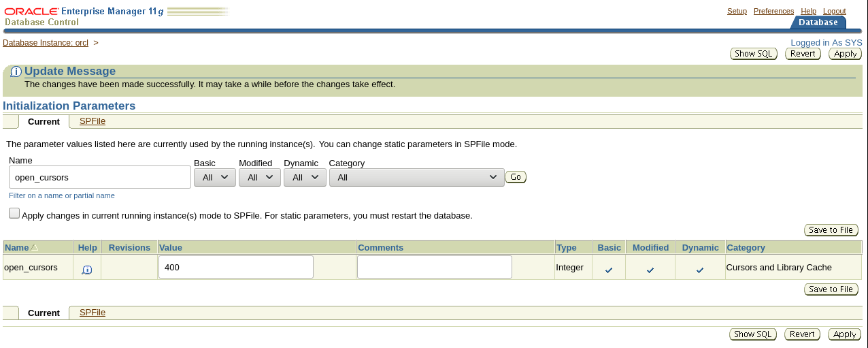Select the bottom Current tab
The image size is (868, 348).
(44, 313)
